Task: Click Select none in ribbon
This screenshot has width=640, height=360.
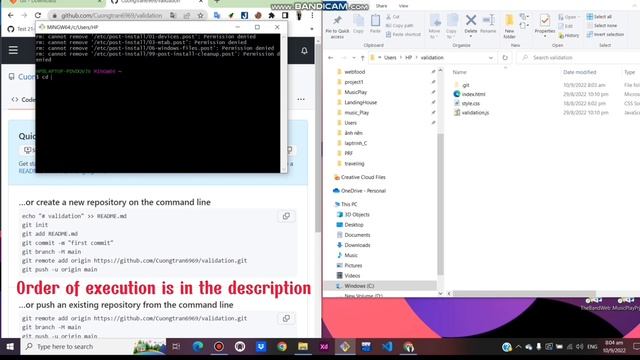Action: coord(602,25)
